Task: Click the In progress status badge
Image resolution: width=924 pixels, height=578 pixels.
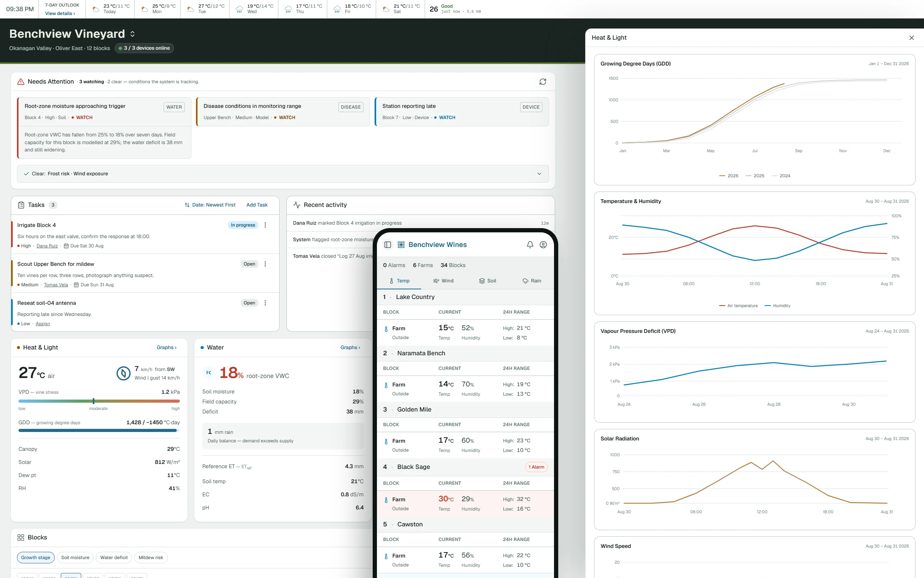Action: click(x=243, y=225)
